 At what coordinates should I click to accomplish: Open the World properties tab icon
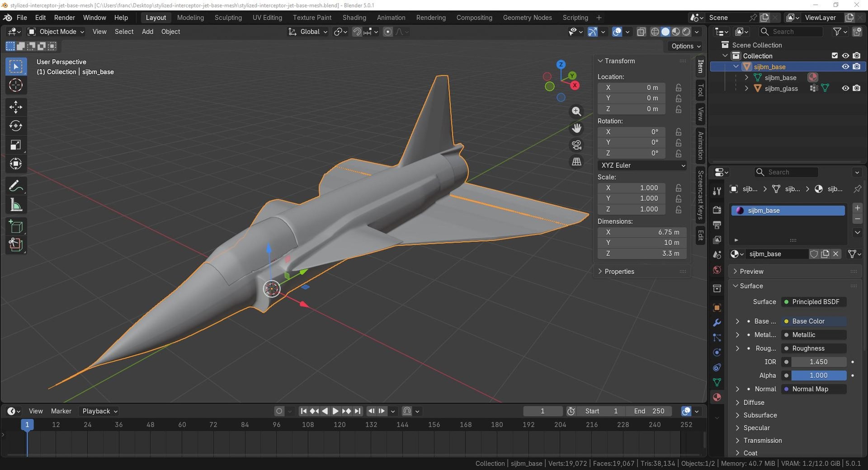pyautogui.click(x=717, y=270)
